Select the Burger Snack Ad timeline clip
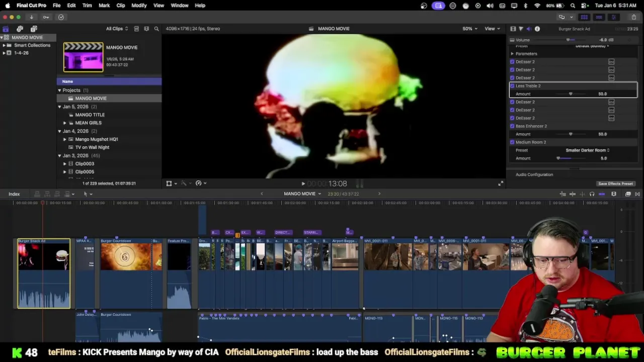Screen dimensions: 644x362 point(44,274)
